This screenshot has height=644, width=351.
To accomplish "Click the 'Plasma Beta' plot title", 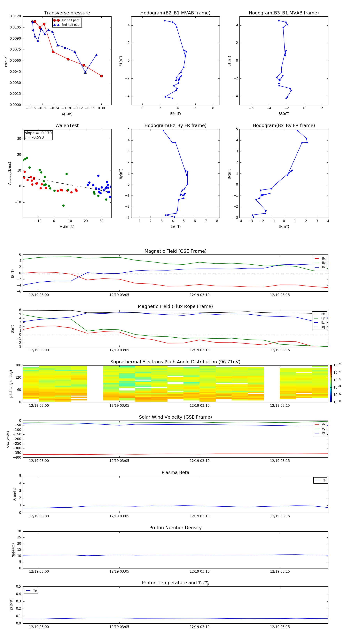I will coord(175,473).
